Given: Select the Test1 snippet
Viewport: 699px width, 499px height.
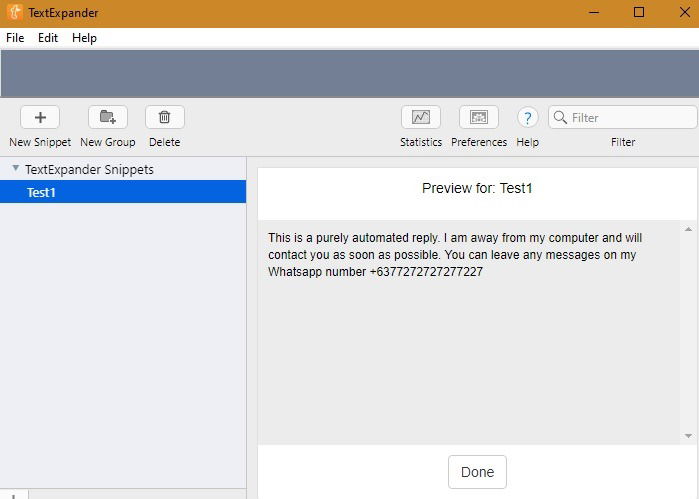Looking at the screenshot, I should pos(123,192).
